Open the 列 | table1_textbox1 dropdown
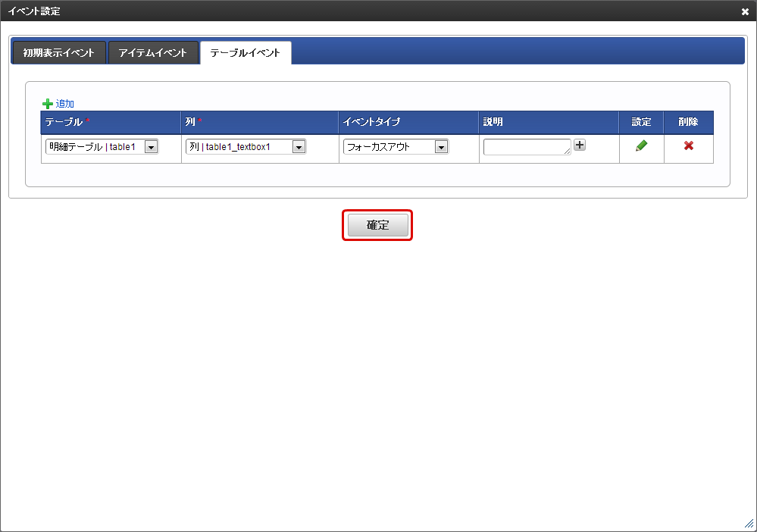 246,147
